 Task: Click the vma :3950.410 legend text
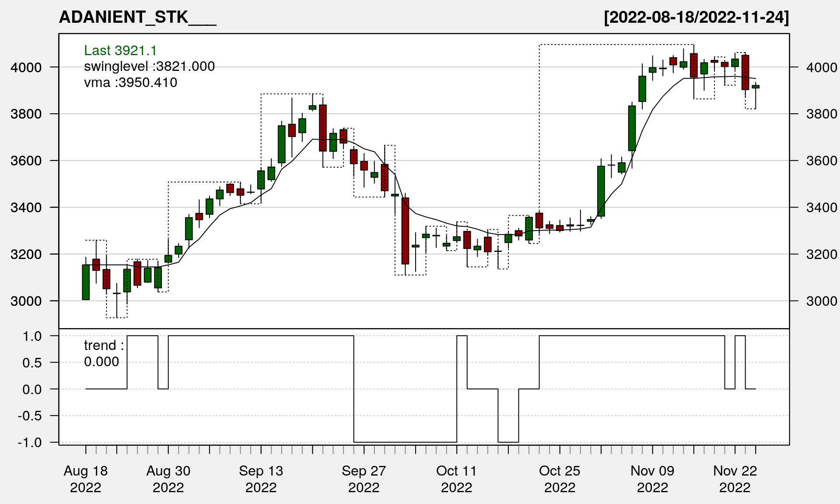[130, 83]
